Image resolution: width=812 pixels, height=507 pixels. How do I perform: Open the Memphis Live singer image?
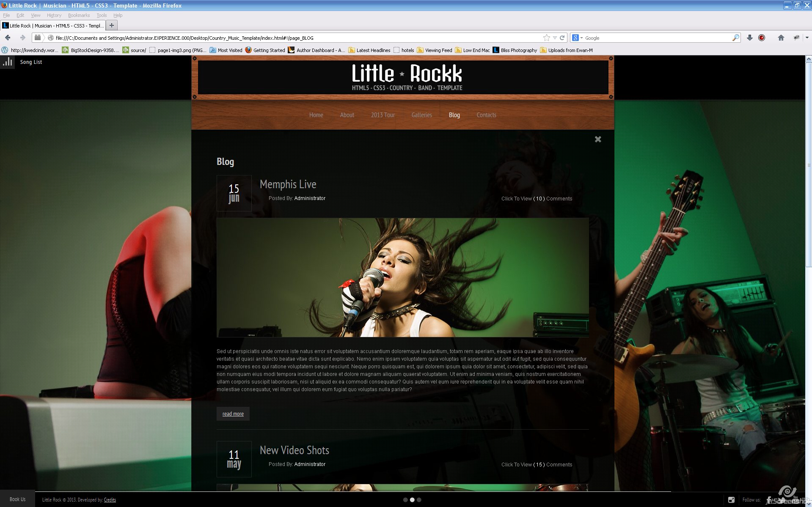402,277
